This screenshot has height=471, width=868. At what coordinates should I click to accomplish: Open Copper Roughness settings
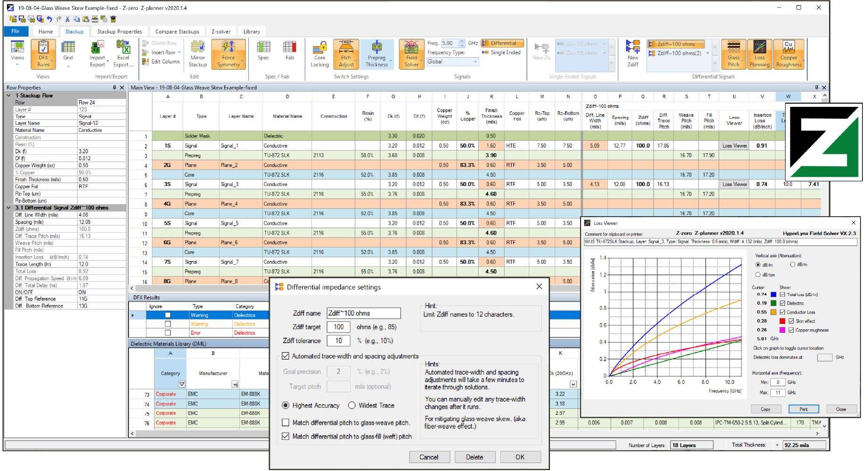click(788, 54)
